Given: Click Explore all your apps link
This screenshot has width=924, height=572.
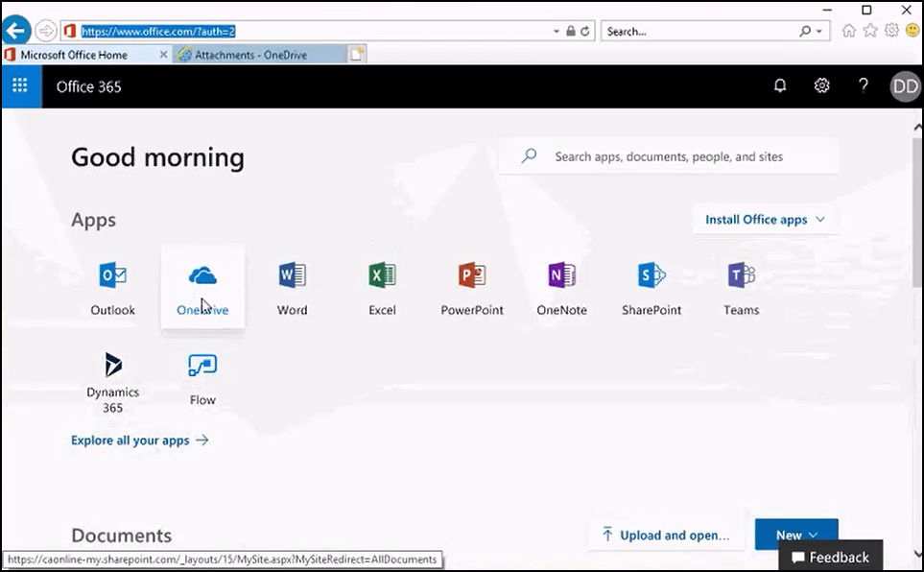Looking at the screenshot, I should pos(140,441).
